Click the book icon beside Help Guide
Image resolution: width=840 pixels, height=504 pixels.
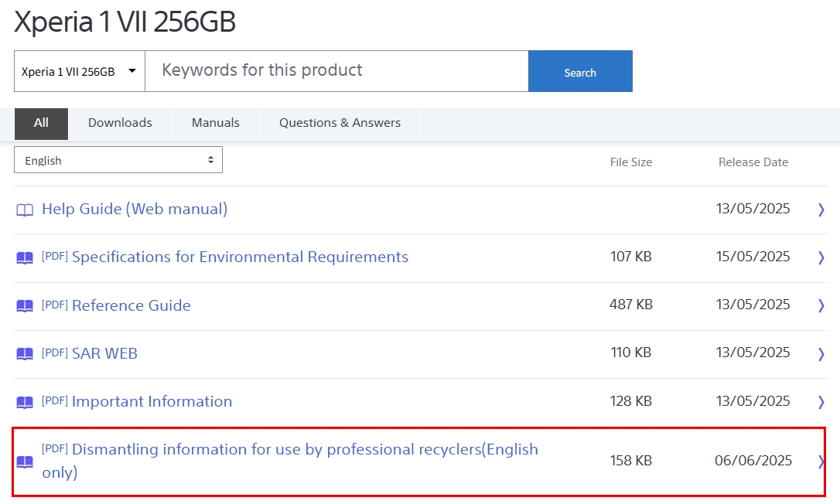pyautogui.click(x=25, y=210)
